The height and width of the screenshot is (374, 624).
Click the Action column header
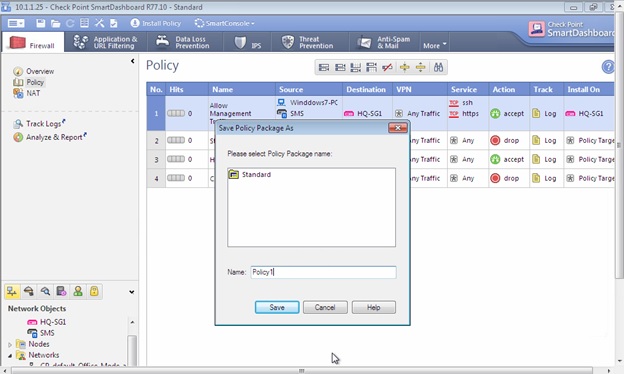(x=509, y=90)
